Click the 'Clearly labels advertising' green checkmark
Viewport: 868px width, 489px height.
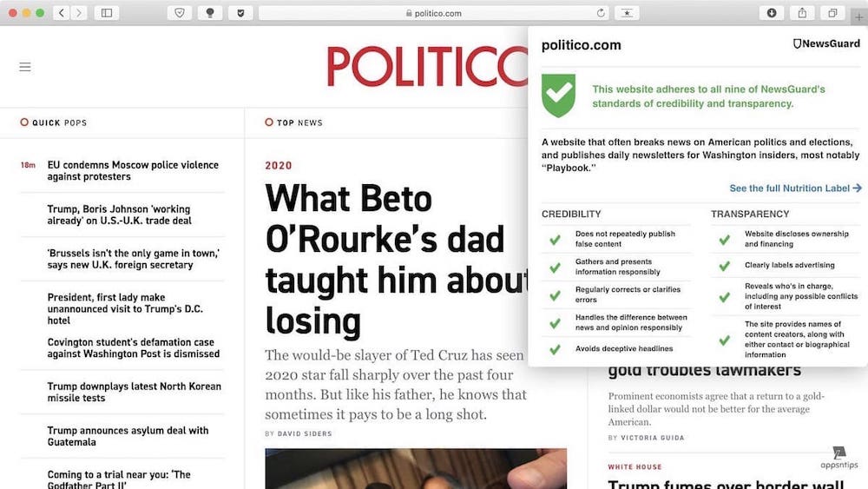tap(724, 266)
